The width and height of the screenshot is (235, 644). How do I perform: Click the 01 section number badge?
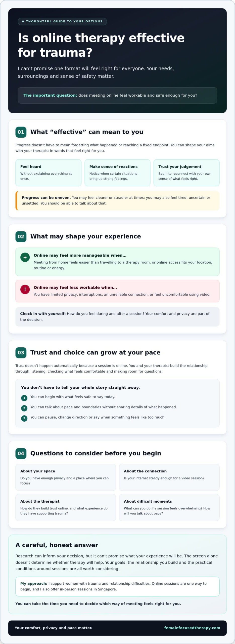pos(21,132)
